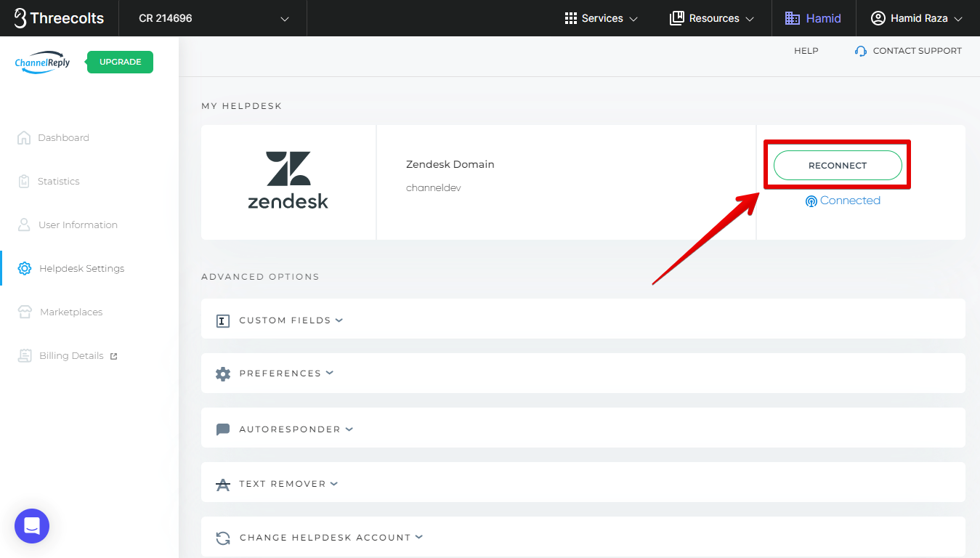The height and width of the screenshot is (558, 980).
Task: Click the green UPGRADE button
Action: point(120,62)
